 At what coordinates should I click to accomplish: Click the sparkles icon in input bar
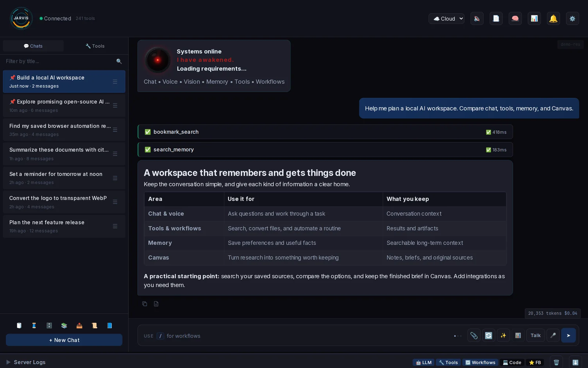click(x=503, y=335)
